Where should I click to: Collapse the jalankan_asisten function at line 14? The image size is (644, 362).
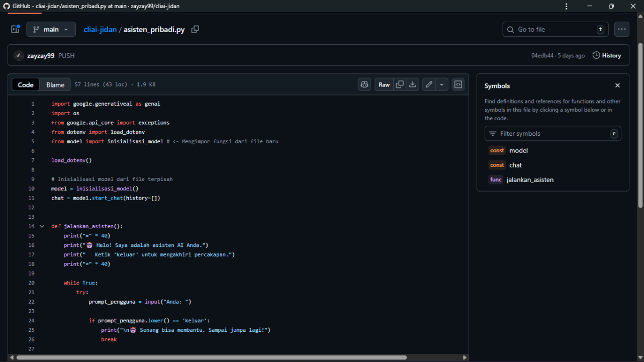(x=42, y=226)
